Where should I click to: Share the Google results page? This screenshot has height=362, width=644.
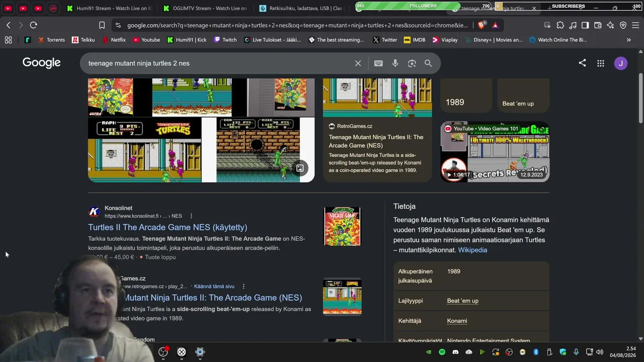tap(582, 63)
